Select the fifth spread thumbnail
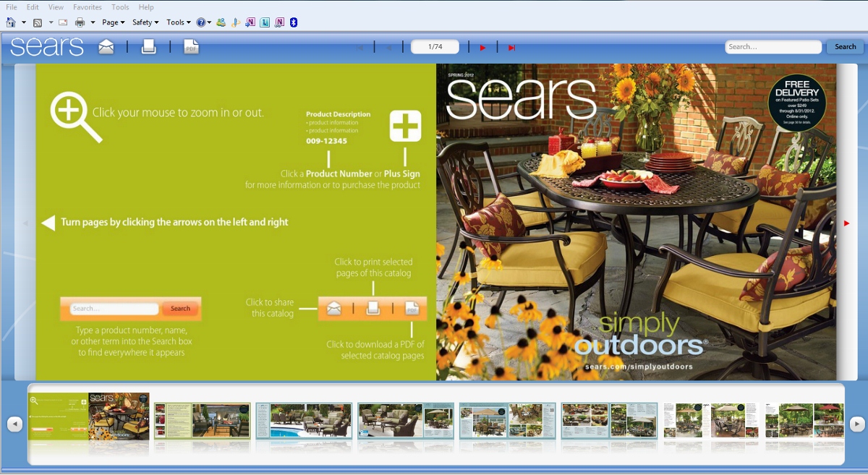868x475 pixels. (508, 420)
